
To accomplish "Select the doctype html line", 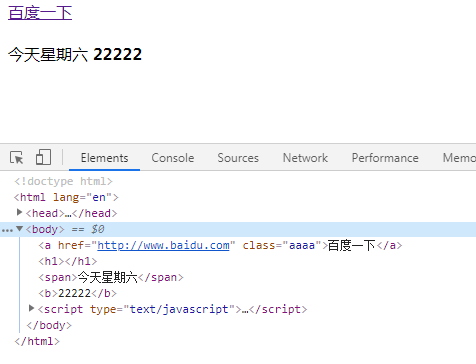I will 63,181.
